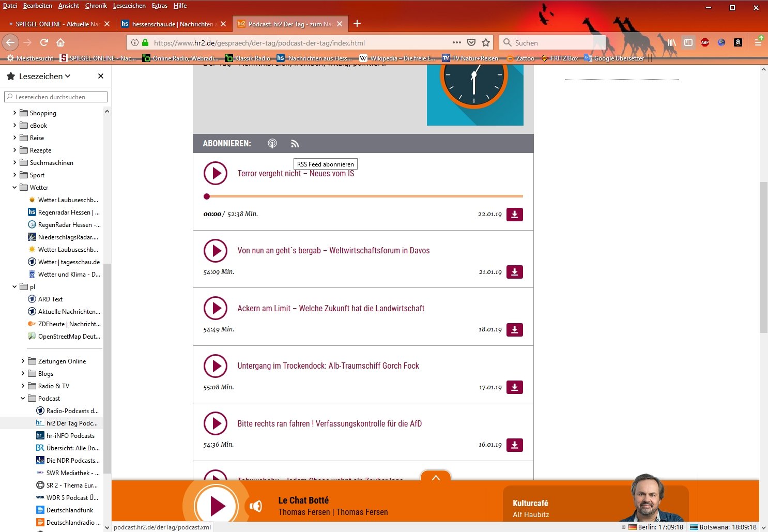Image resolution: width=768 pixels, height=532 pixels.
Task: Play episode 'Bitte rechts ran fahren'
Action: click(216, 423)
